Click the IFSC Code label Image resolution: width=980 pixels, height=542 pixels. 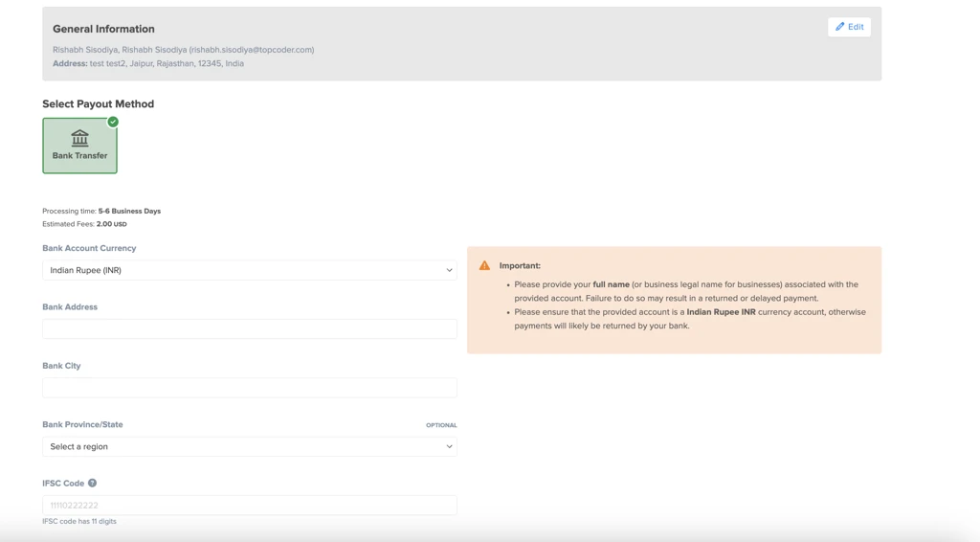63,484
